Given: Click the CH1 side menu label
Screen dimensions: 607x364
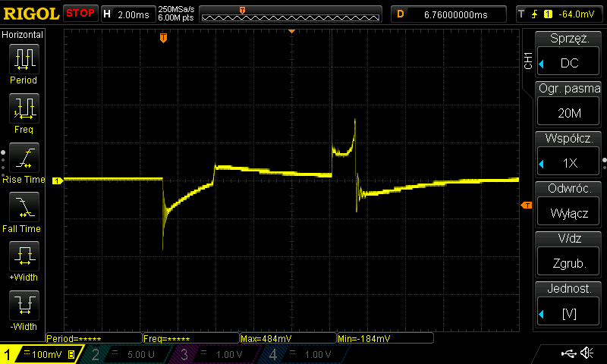Looking at the screenshot, I should pos(528,61).
